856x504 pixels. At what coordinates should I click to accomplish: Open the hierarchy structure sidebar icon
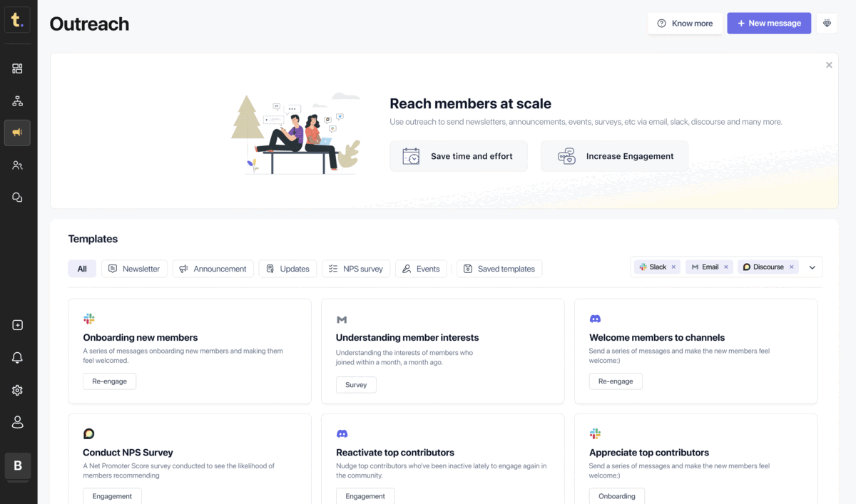point(17,101)
